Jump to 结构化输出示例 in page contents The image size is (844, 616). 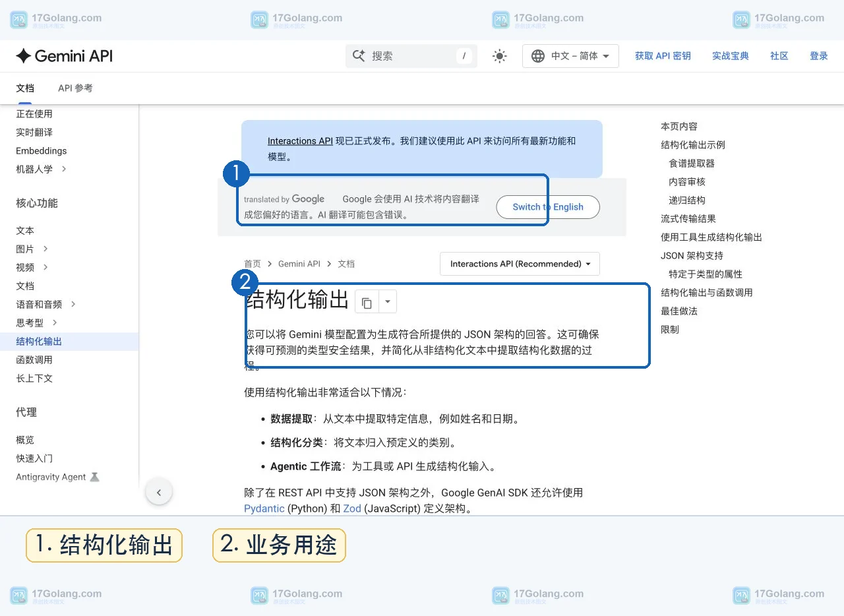tap(693, 145)
